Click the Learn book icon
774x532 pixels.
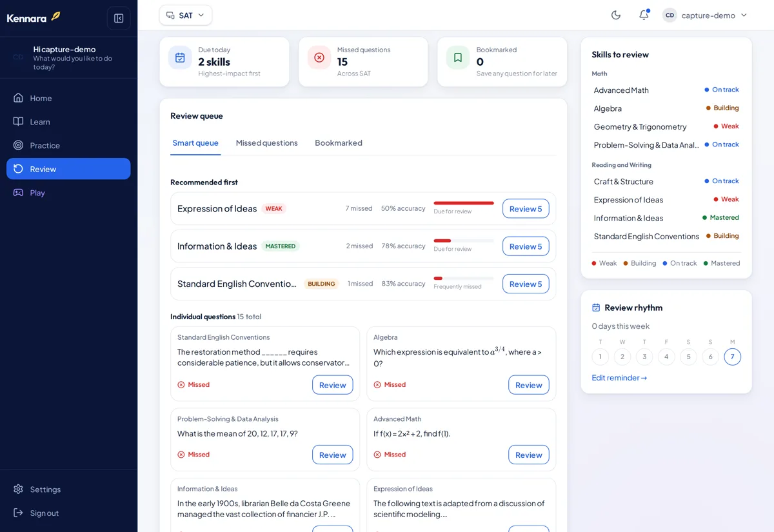click(18, 122)
